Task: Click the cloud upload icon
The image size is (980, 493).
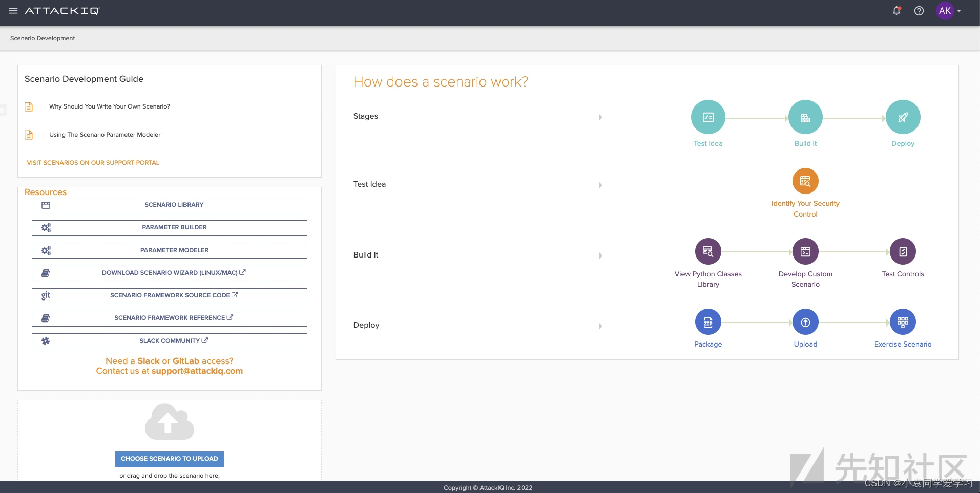Action: click(170, 422)
